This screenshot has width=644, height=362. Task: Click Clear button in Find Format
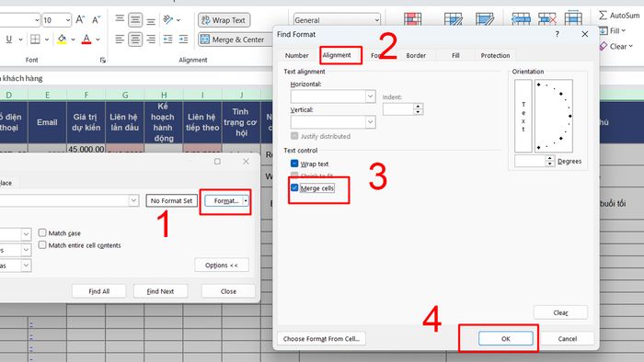[560, 312]
